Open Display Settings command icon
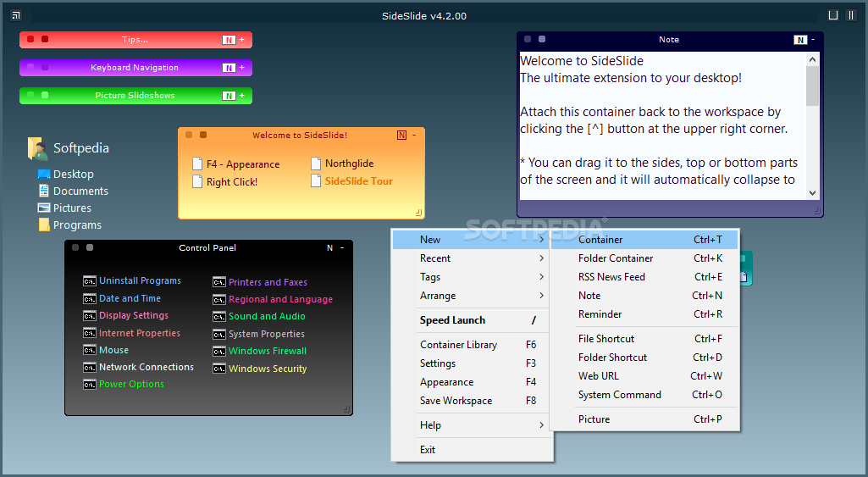Screen dimensions: 868x477 click(90, 316)
